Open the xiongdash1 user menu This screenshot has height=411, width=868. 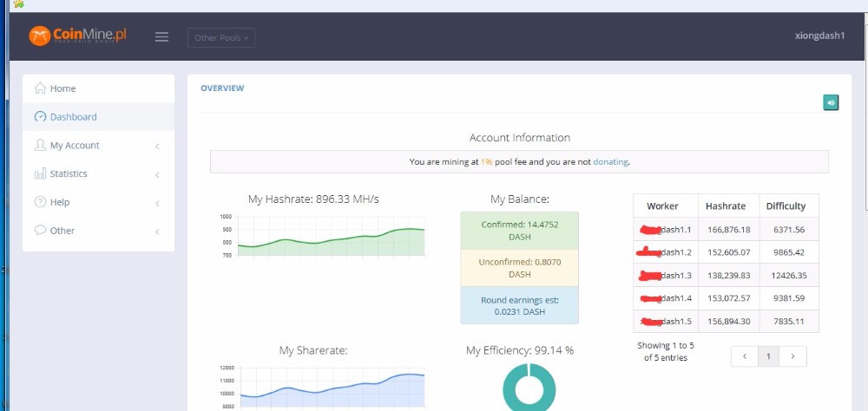[819, 36]
